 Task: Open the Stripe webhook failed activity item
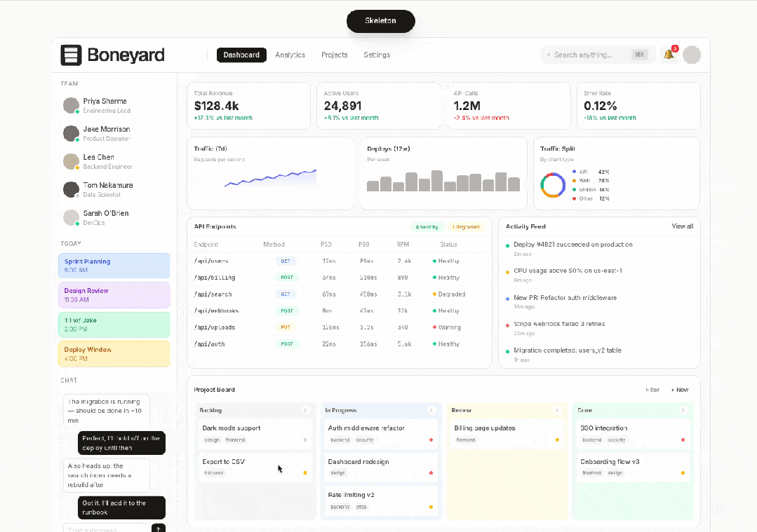click(600, 328)
